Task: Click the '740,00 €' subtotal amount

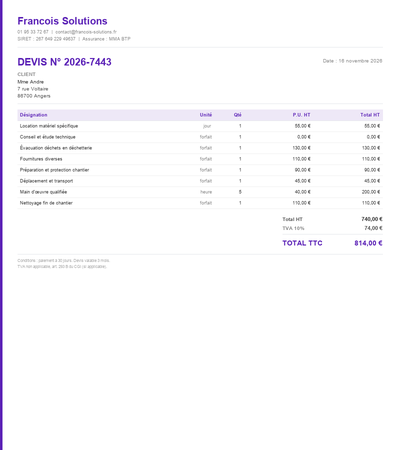Action: 372,219
